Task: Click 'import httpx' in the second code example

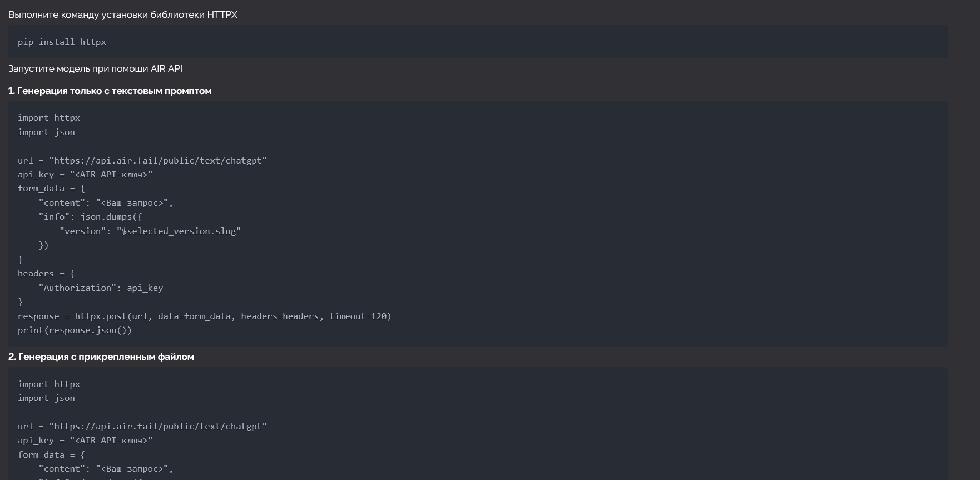Action: tap(49, 384)
